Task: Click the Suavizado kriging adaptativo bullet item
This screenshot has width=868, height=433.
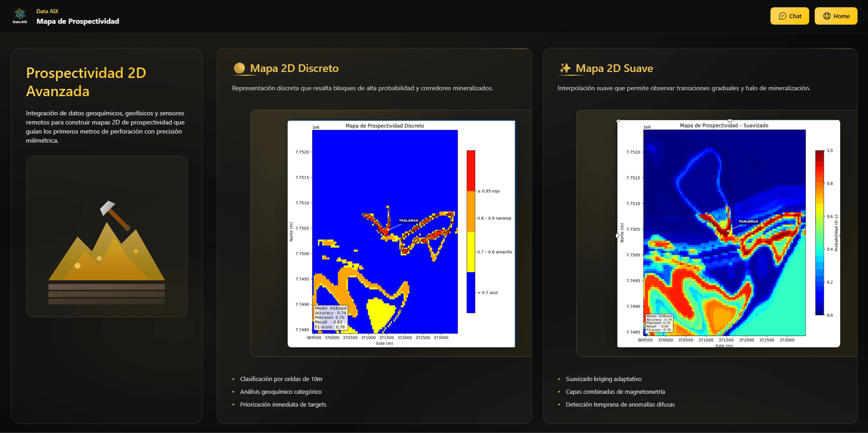Action: click(x=603, y=379)
